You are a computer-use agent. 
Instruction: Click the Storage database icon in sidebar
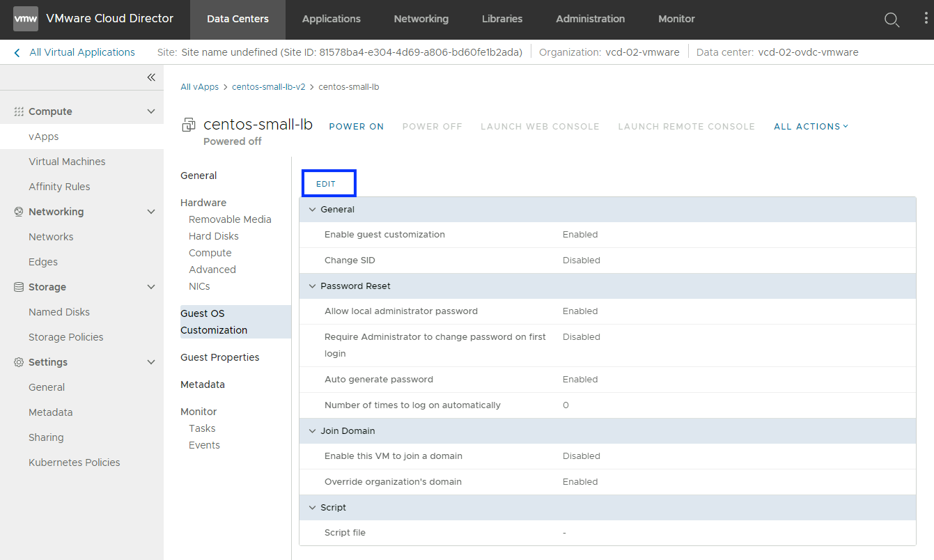point(19,287)
